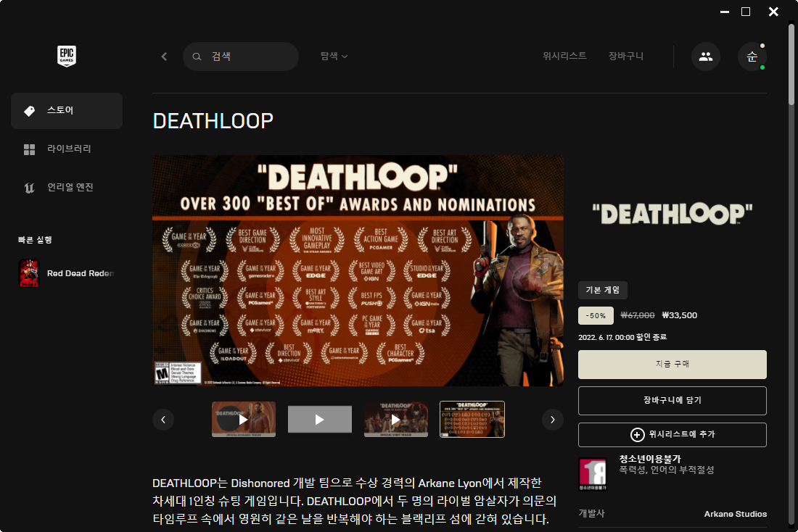The height and width of the screenshot is (532, 798).
Task: Click the store tag icon
Action: (30, 110)
